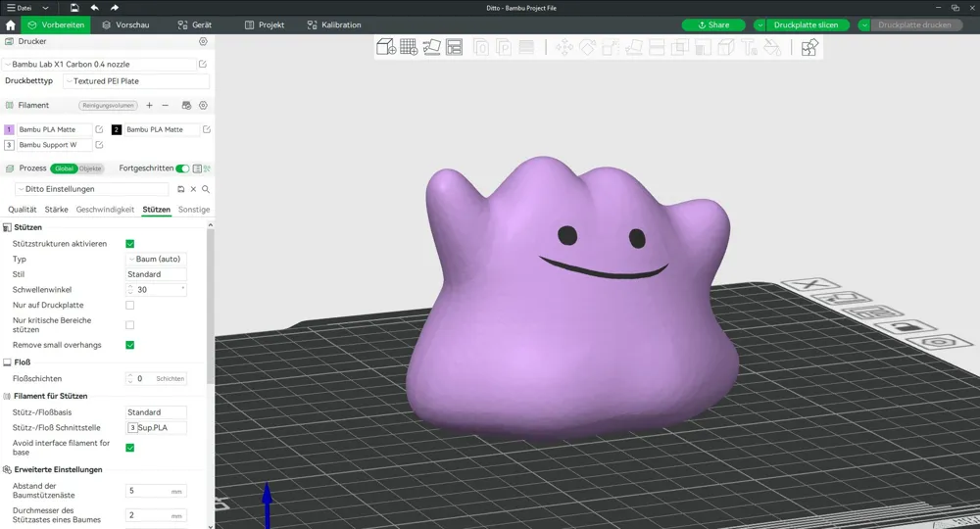Open the Typ Baum (auto) dropdown

(156, 260)
